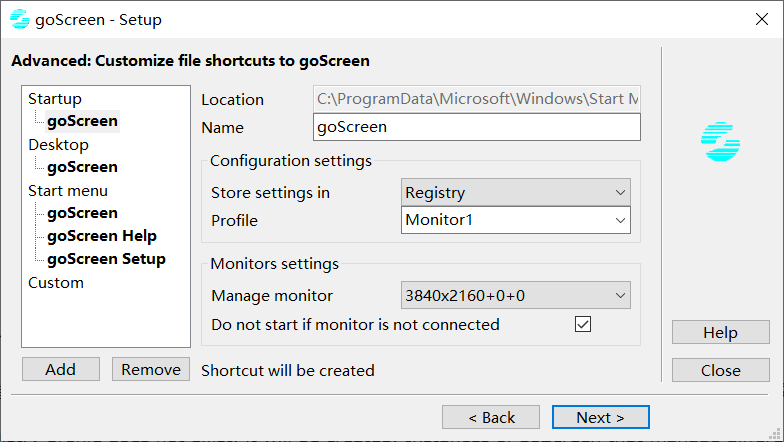Go Back to previous setup page
Image resolution: width=784 pixels, height=442 pixels.
[x=491, y=417]
